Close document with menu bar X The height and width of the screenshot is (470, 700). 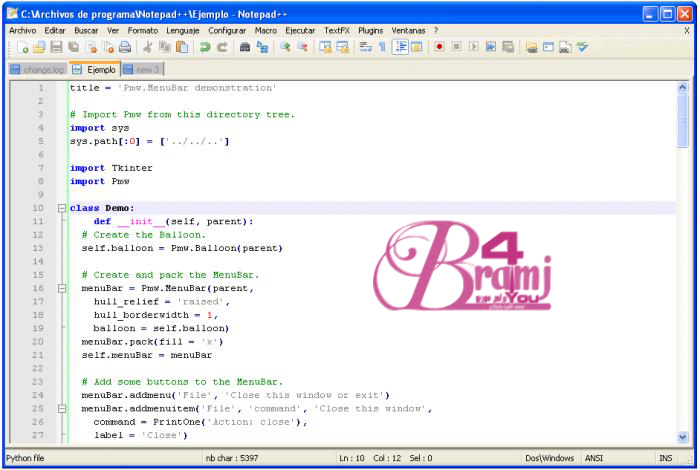coord(687,30)
